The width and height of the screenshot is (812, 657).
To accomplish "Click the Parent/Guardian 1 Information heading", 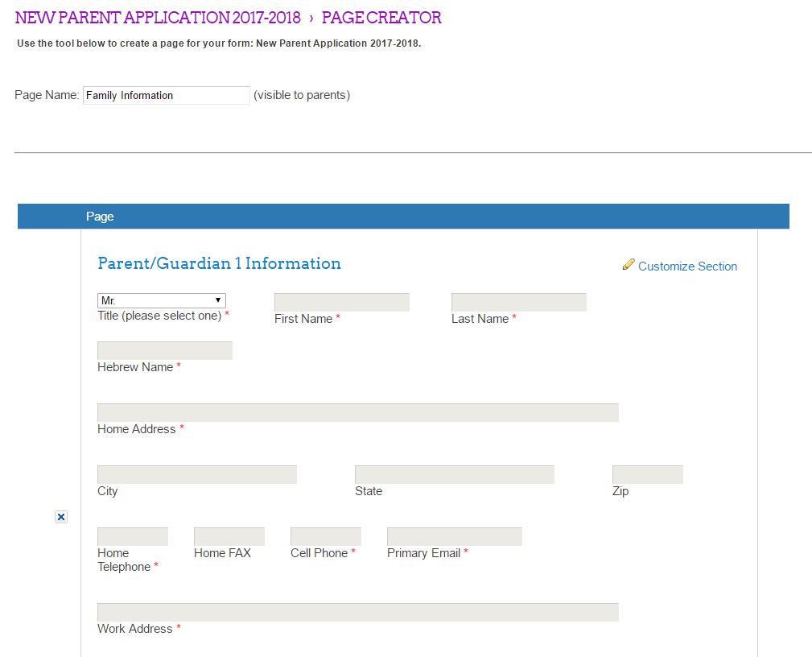I will [x=219, y=263].
